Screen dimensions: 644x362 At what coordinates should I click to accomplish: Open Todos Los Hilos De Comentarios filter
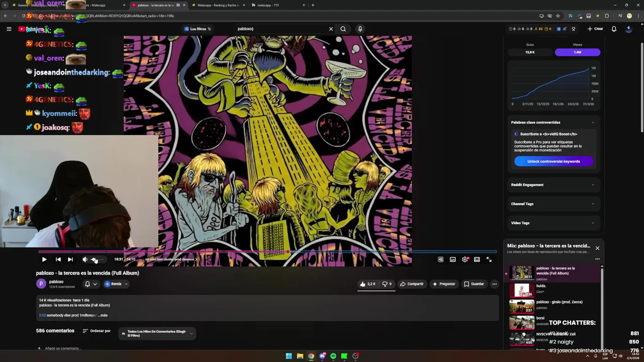[157, 333]
